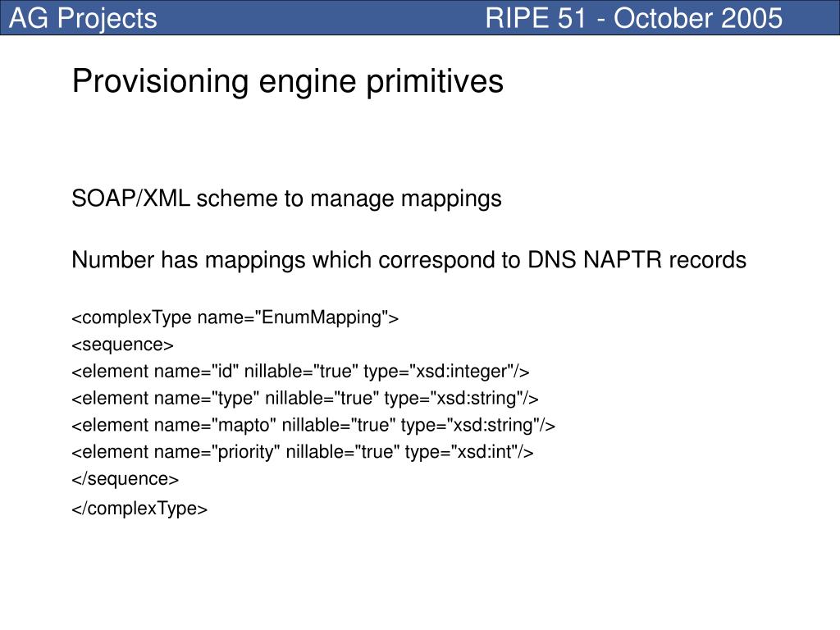Click the closing </sequence> tag line

pos(126,478)
